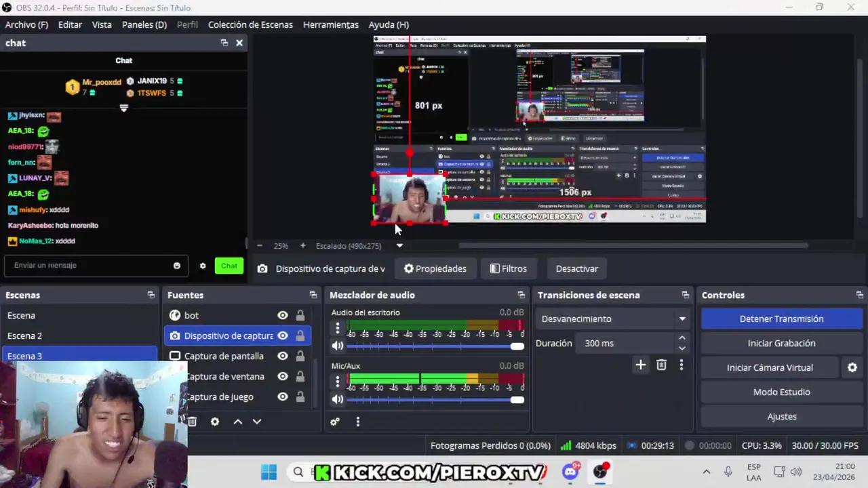The height and width of the screenshot is (488, 868).
Task: Undock the Escenas panel
Action: click(x=151, y=295)
